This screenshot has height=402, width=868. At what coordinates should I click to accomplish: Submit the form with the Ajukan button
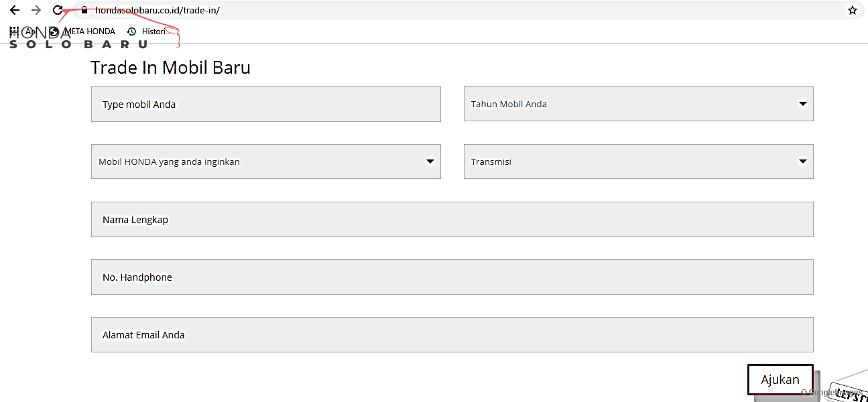780,380
